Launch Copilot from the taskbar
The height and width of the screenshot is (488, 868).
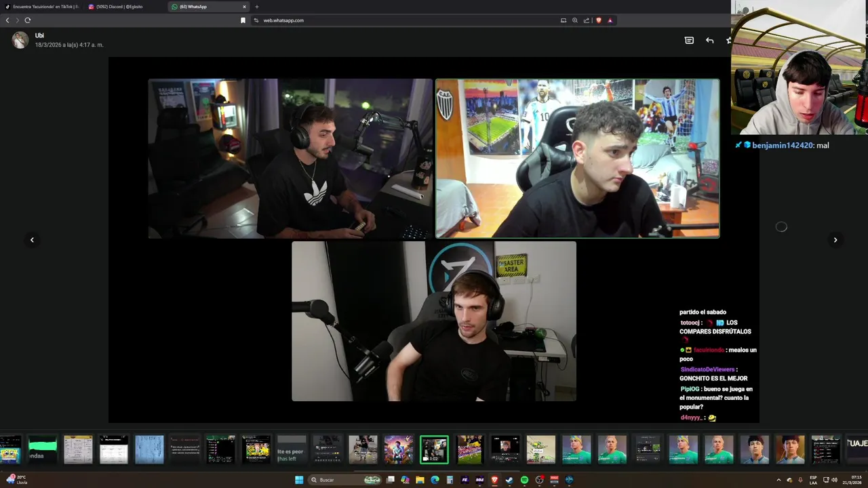click(x=405, y=480)
